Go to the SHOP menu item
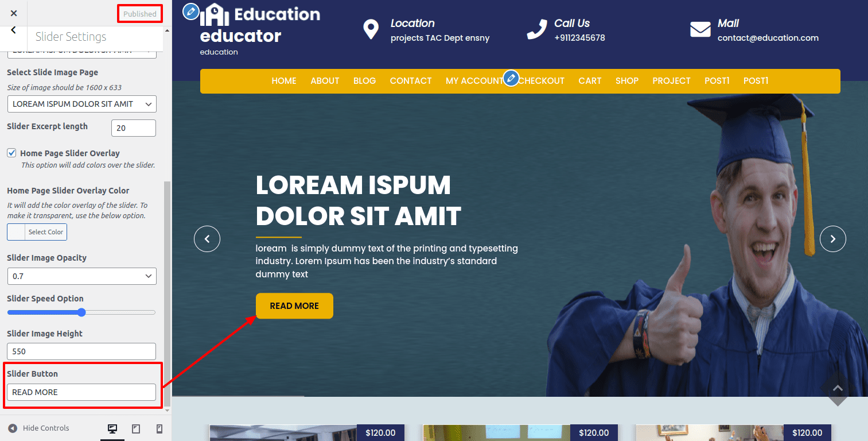868x441 pixels. (626, 81)
